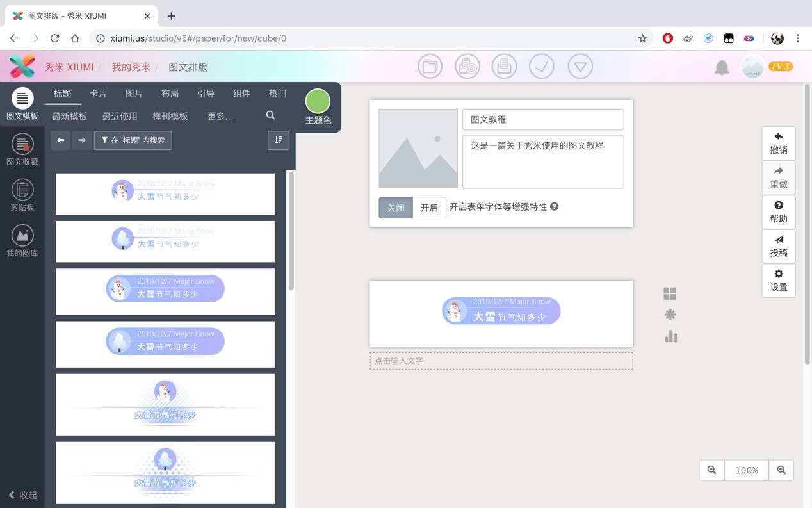Screen dimensions: 812x508
Task: Open the 在 '标题' 内搜索 filter
Action: click(x=133, y=140)
